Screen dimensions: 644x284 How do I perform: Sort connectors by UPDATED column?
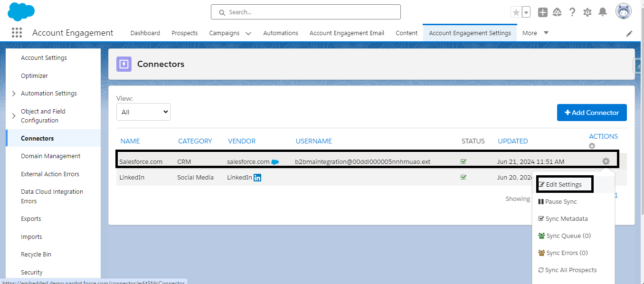pos(513,141)
